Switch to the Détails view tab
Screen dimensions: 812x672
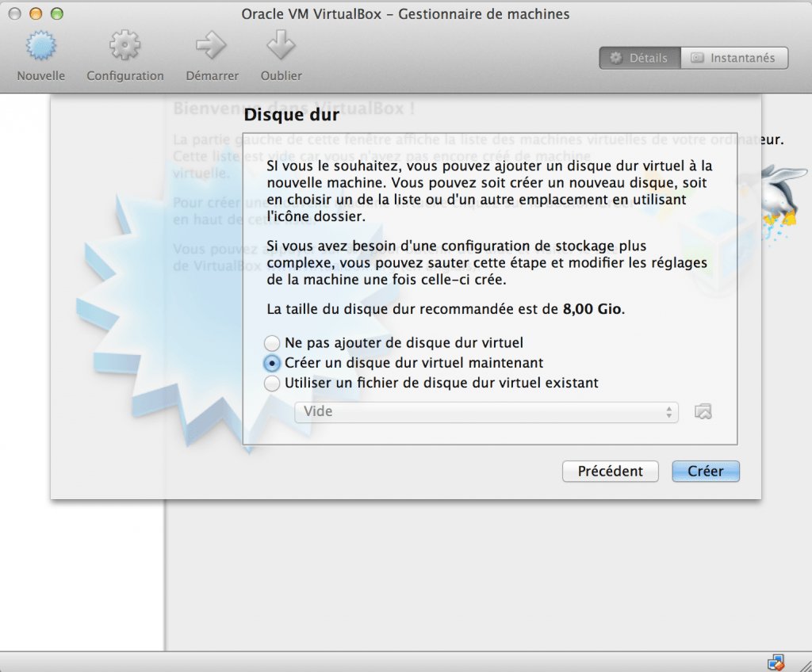[x=639, y=57]
